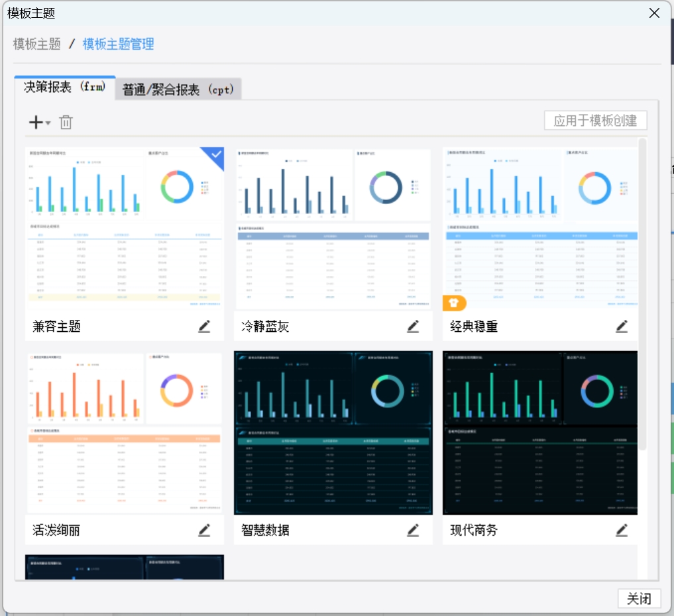
Task: Switch to the 决策报表 (frm) tab
Action: point(64,87)
